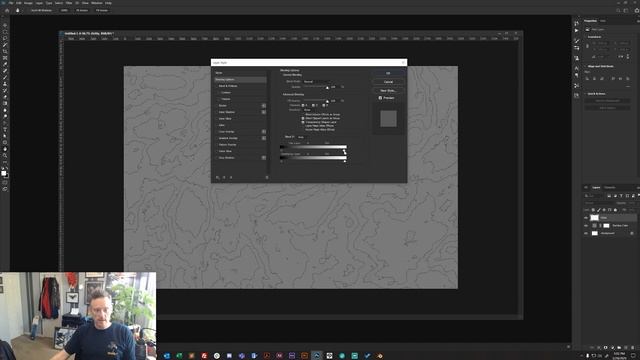The width and height of the screenshot is (640, 360).
Task: Click the fx icon at dialog bottom
Action: (x=218, y=178)
